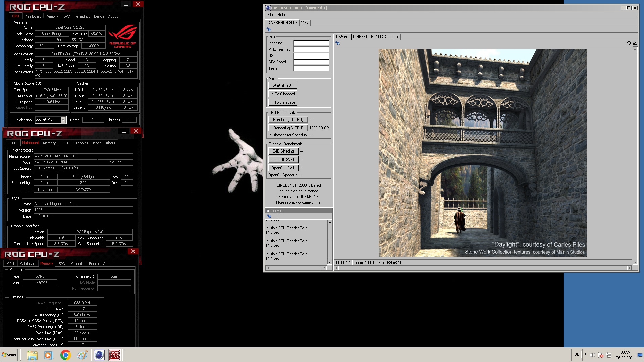644x362 pixels.
Task: Click the 1828 CB-CPU render result
Action: (x=319, y=128)
